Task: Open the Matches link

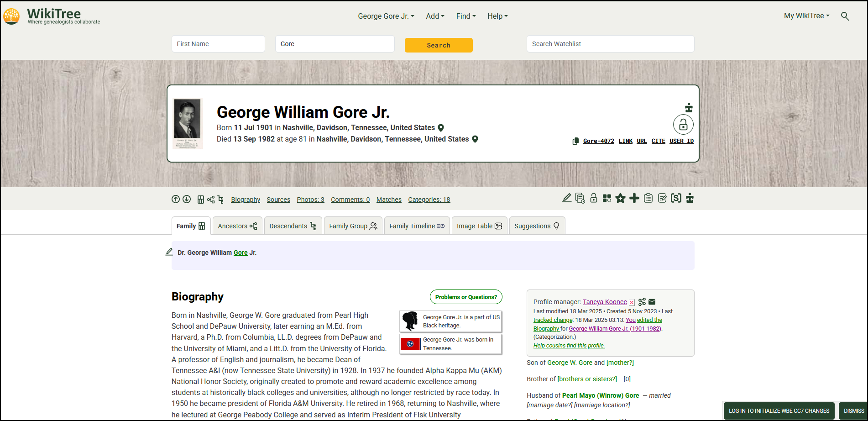Action: click(x=389, y=200)
